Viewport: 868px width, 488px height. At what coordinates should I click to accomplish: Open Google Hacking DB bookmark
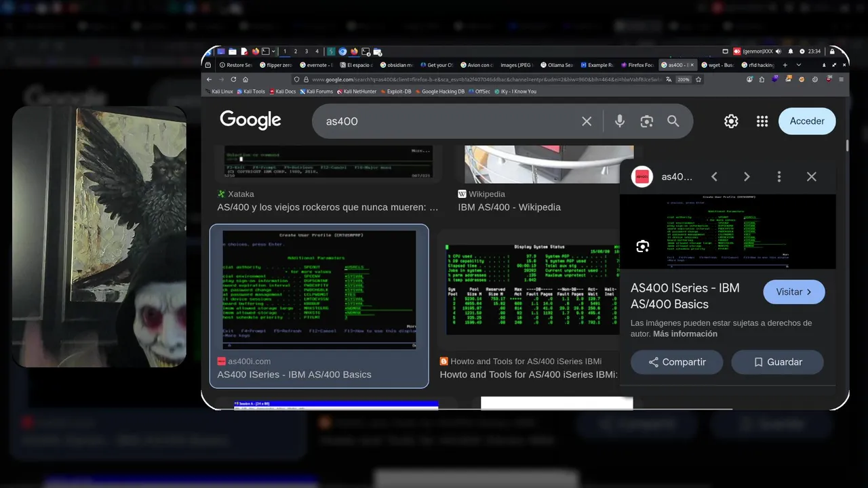[x=441, y=91]
